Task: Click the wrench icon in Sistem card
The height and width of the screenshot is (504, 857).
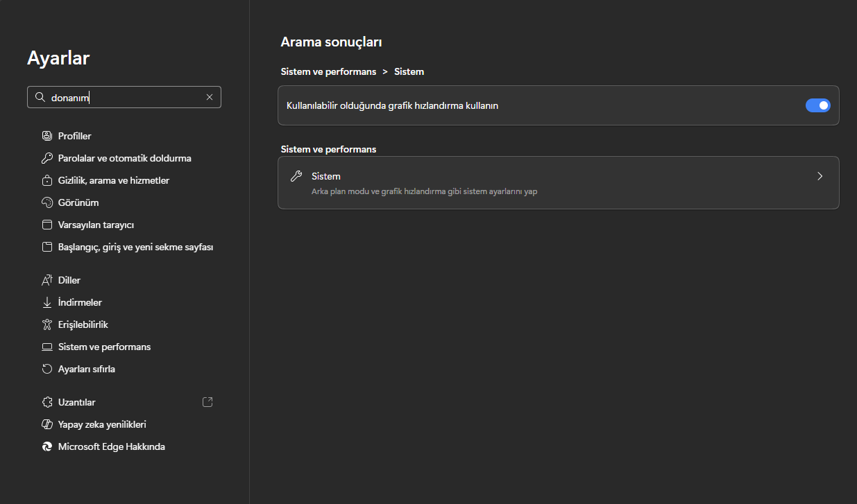Action: (296, 176)
